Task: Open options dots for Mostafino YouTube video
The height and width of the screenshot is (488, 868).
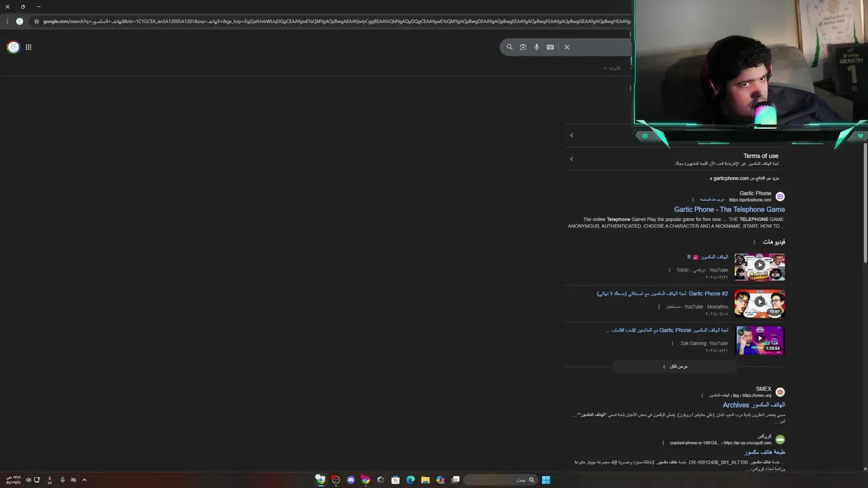Action: pos(658,307)
